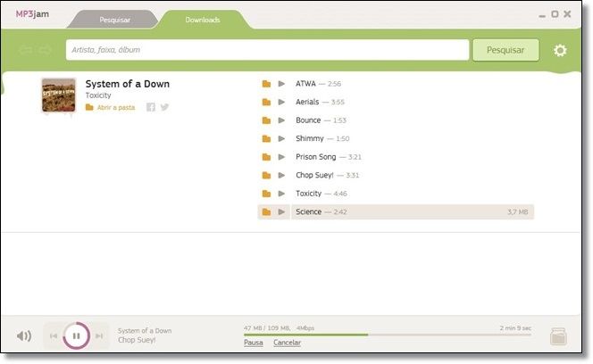593x364 pixels.
Task: Share album on Facebook
Action: pos(151,107)
